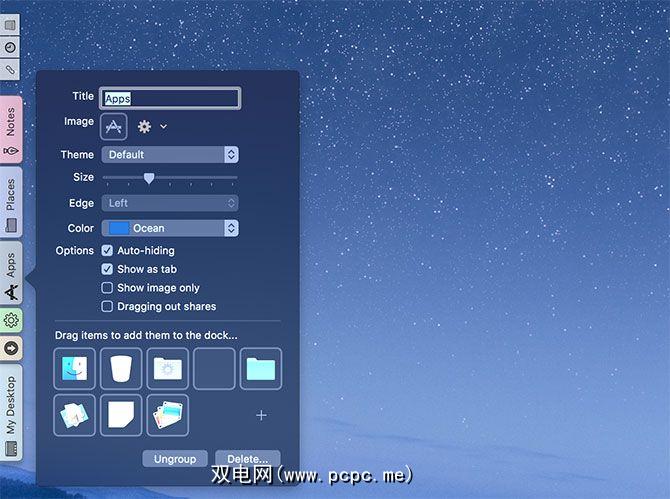
Task: Open the Places tab on the edge
Action: tap(11, 203)
